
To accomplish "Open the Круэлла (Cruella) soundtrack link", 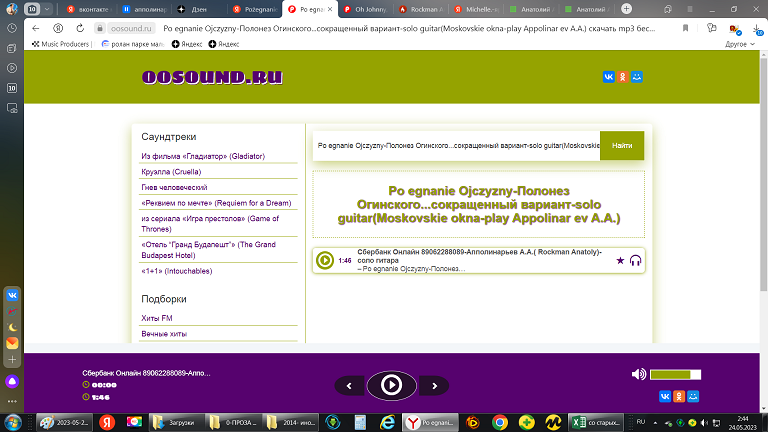I will click(171, 172).
